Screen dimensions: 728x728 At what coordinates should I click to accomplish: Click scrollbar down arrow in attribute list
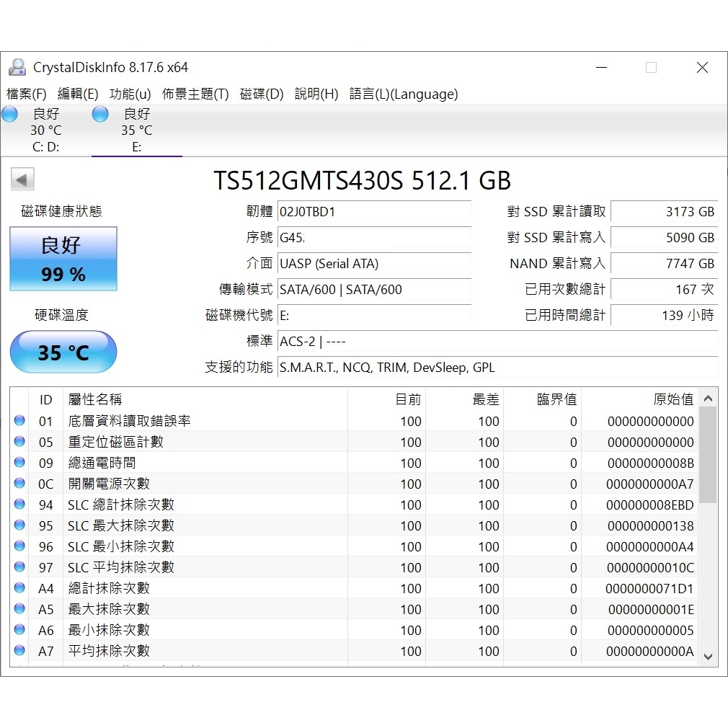tap(708, 657)
